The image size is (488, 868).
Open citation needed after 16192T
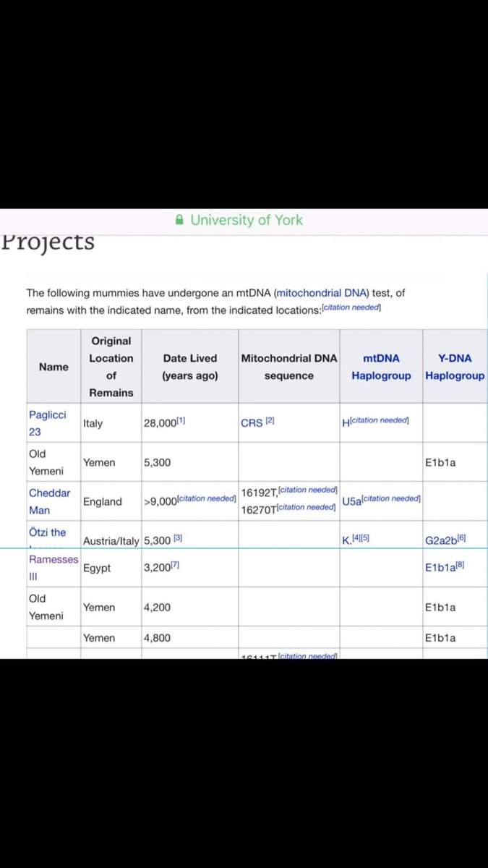[308, 490]
